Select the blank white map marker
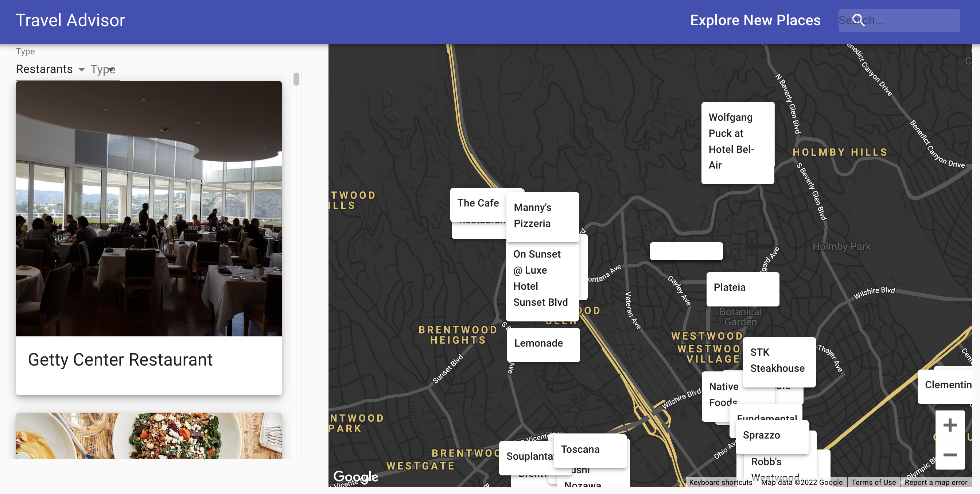 [686, 251]
